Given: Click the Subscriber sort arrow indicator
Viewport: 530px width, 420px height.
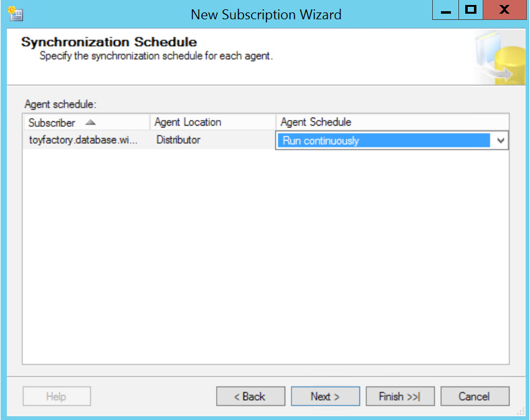Looking at the screenshot, I should (90, 122).
